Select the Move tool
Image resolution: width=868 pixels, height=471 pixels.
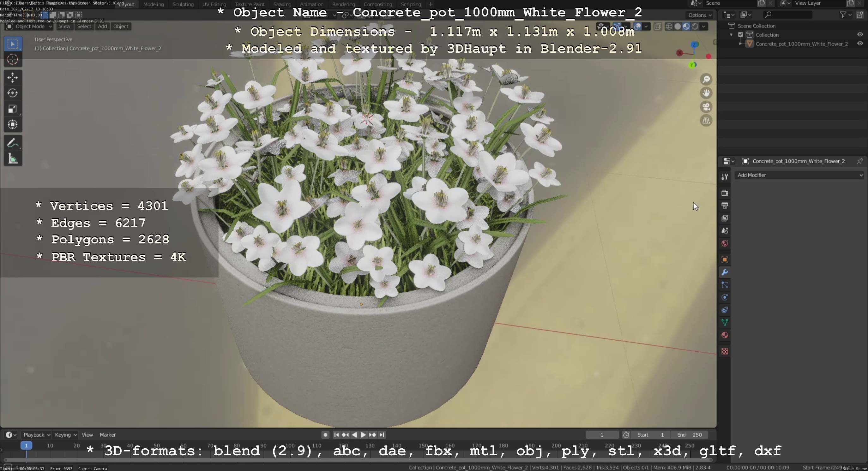pyautogui.click(x=13, y=77)
